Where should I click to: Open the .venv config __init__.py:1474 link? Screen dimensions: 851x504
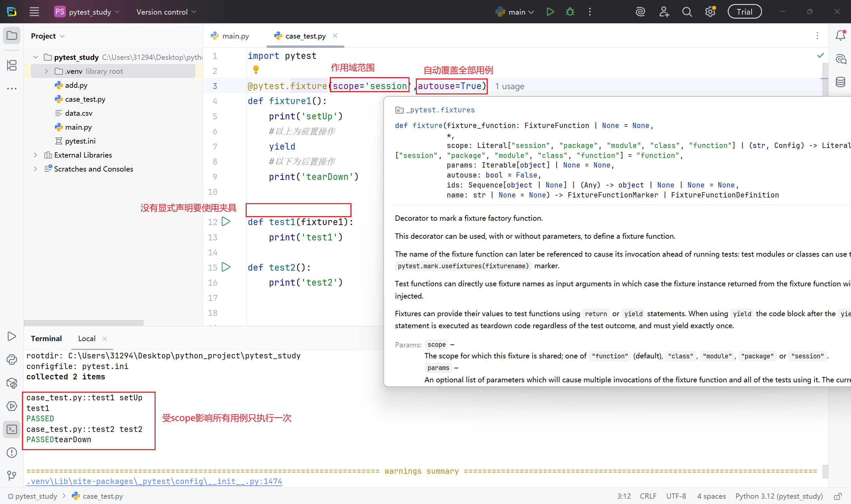(154, 481)
